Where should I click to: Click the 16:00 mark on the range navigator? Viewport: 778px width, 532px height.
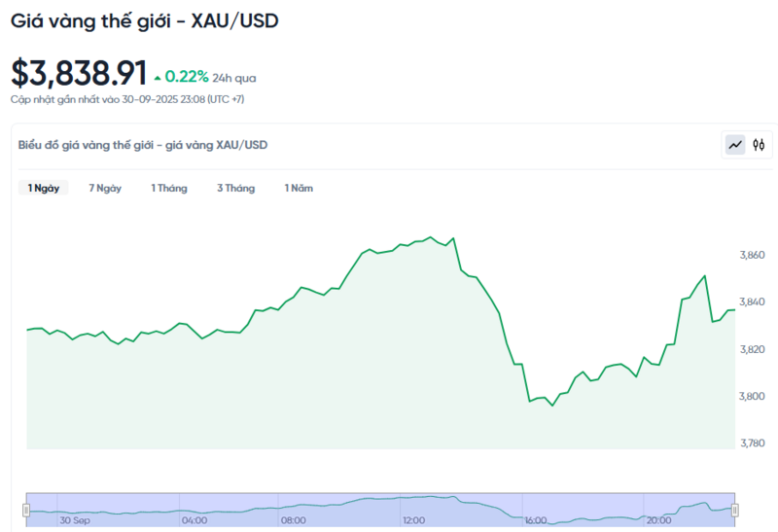tap(535, 520)
